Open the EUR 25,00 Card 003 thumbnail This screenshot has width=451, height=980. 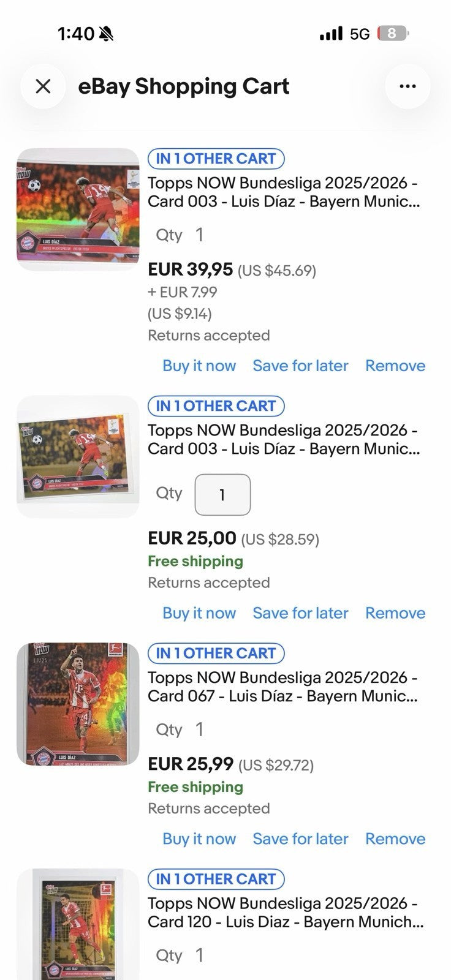coord(78,457)
